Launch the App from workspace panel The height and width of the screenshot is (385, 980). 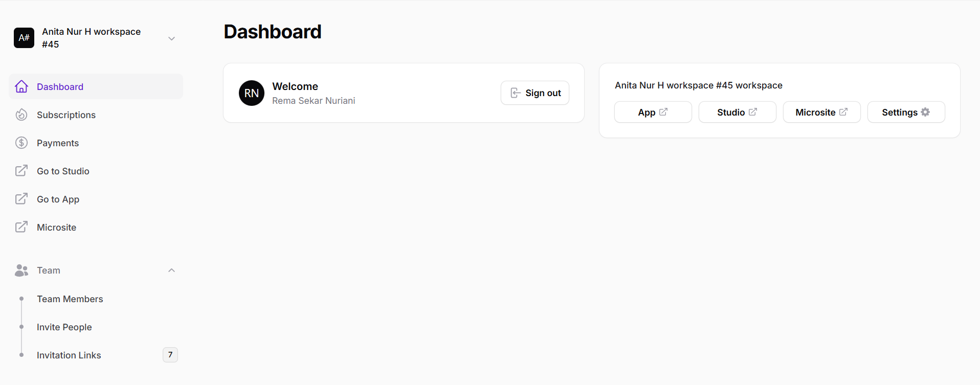click(653, 111)
